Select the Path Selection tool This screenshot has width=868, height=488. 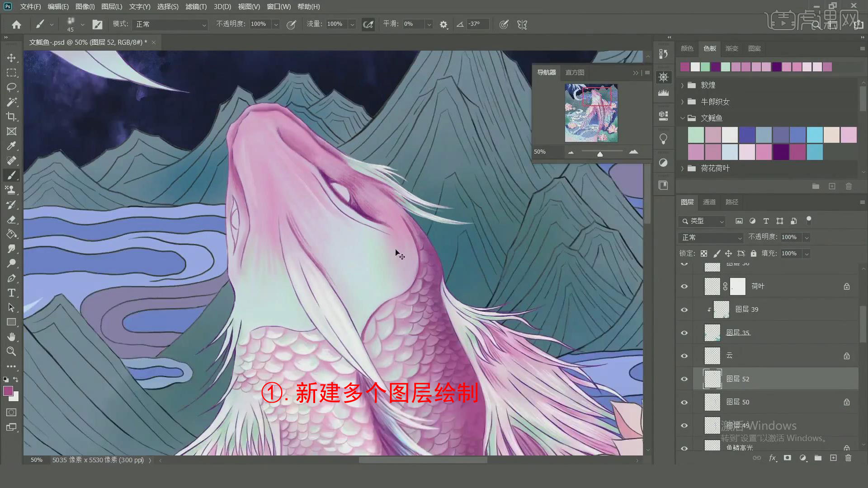tap(11, 308)
